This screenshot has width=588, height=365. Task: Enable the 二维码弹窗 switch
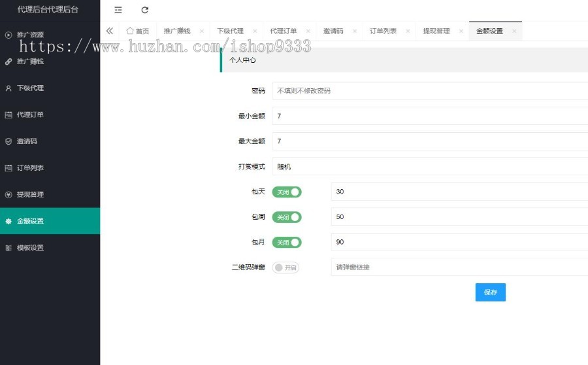pos(286,268)
